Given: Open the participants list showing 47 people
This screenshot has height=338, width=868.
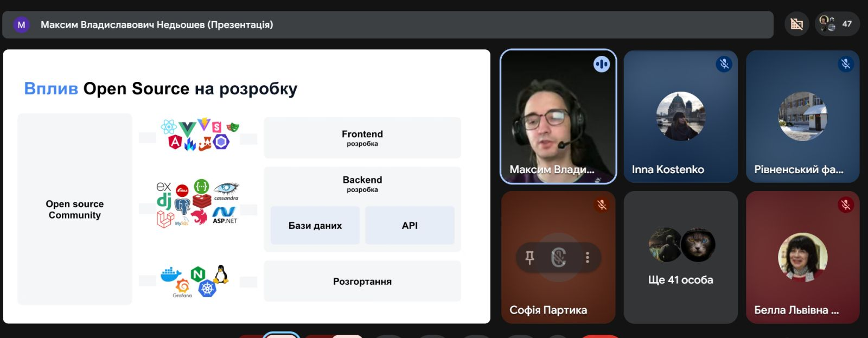Looking at the screenshot, I should pyautogui.click(x=837, y=24).
